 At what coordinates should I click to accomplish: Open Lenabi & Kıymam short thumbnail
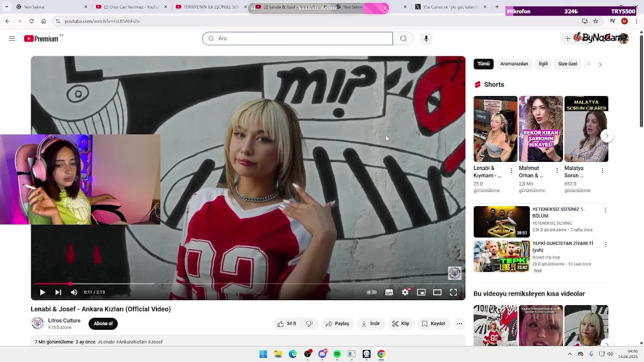[x=496, y=129]
